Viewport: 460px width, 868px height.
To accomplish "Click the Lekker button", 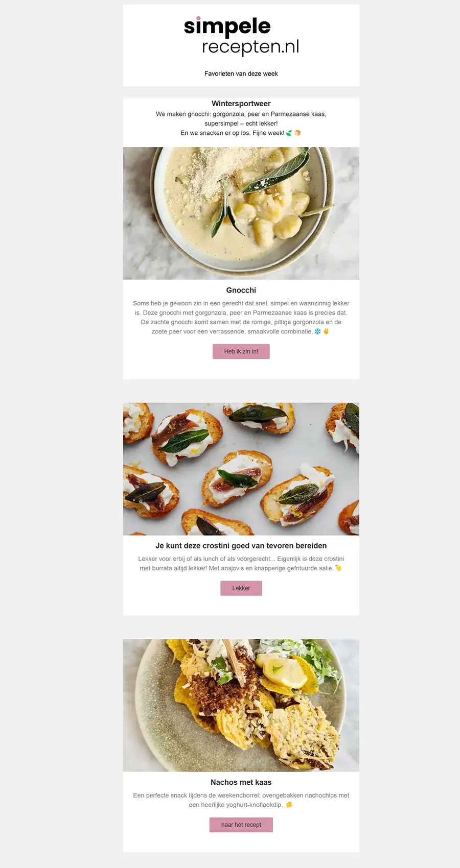I will [x=241, y=588].
